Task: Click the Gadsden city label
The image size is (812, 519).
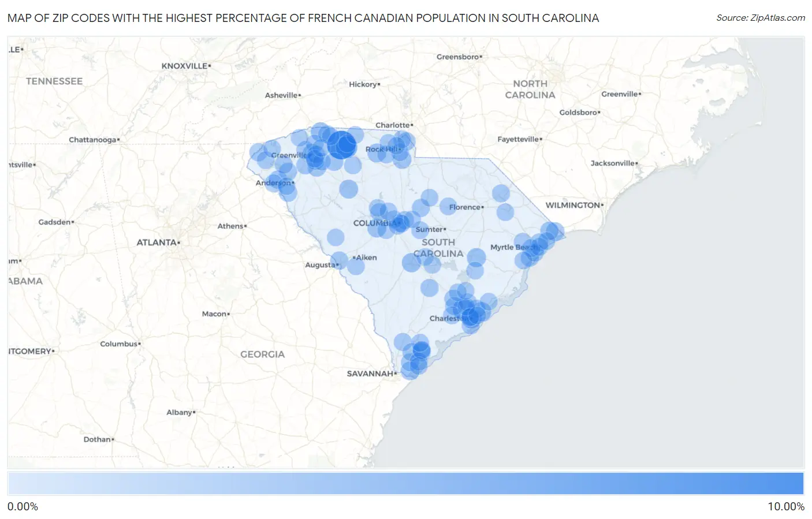Action: point(56,222)
